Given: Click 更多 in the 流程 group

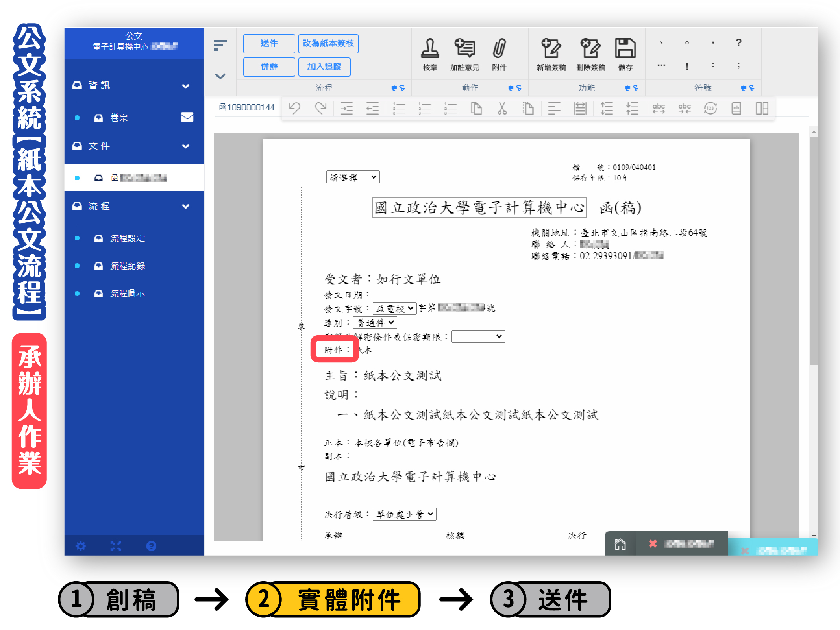Looking at the screenshot, I should 398,88.
